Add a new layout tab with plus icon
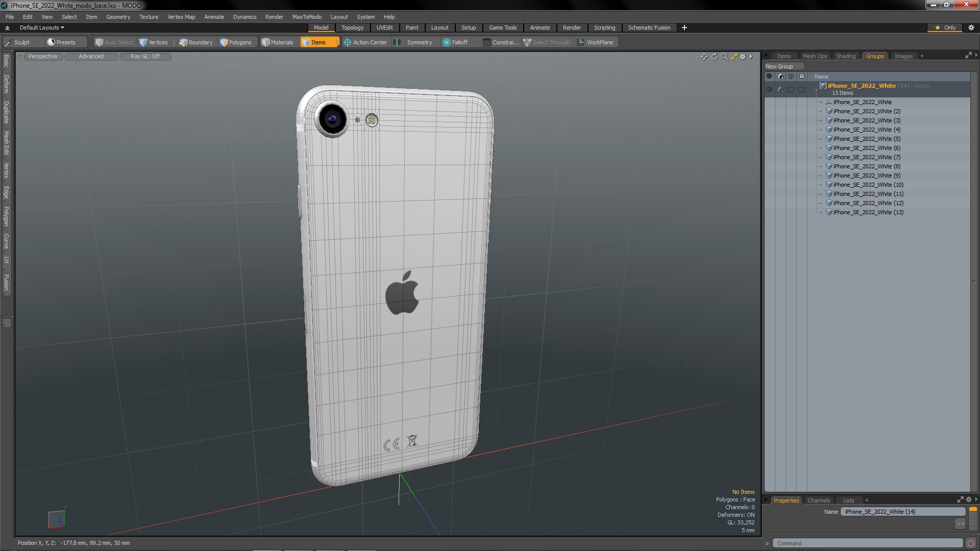This screenshot has width=980, height=551. tap(684, 28)
